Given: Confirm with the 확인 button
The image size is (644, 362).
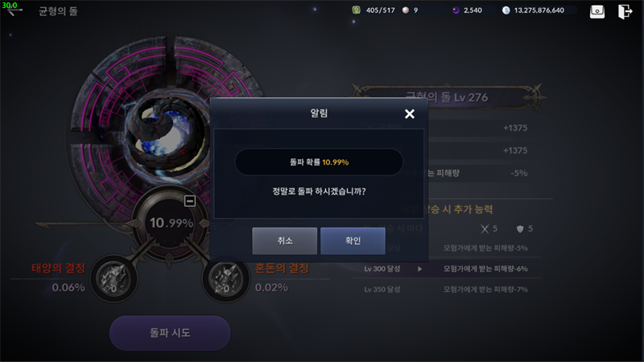Looking at the screenshot, I should pos(353,241).
